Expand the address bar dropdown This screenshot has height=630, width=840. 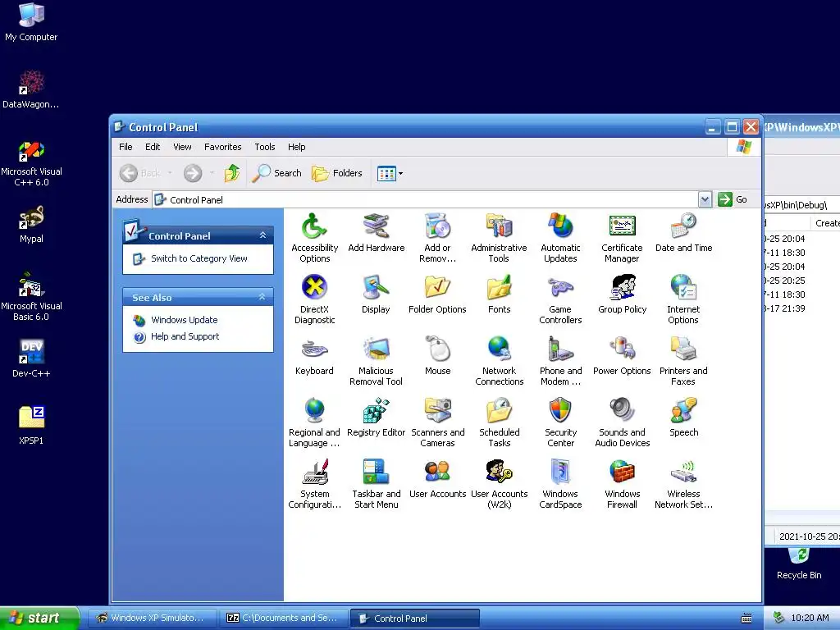point(705,200)
